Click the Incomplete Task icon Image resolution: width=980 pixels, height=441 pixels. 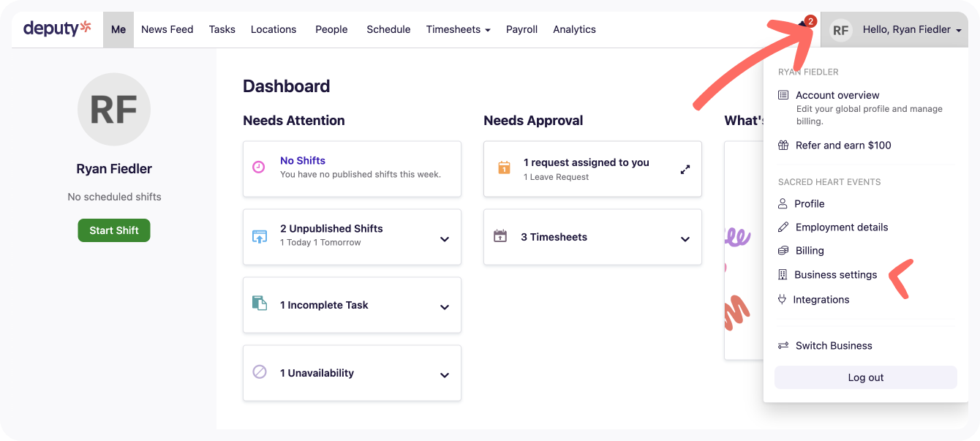pos(259,304)
